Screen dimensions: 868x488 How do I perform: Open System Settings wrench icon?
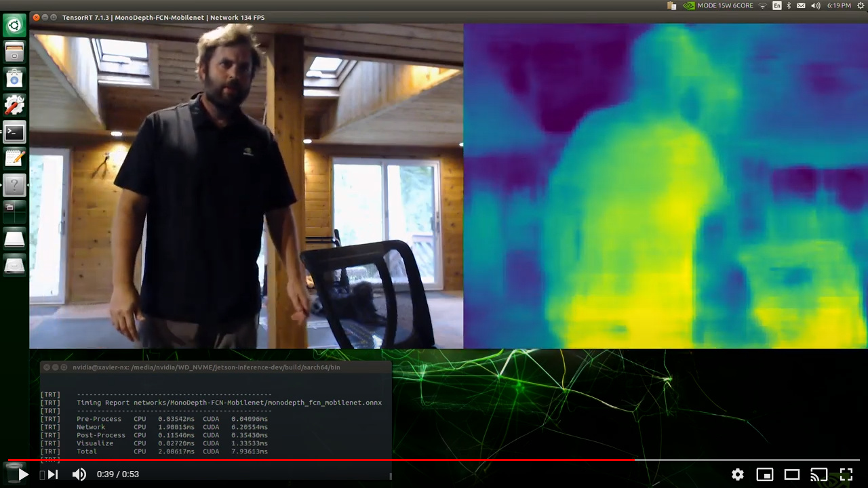tap(14, 105)
